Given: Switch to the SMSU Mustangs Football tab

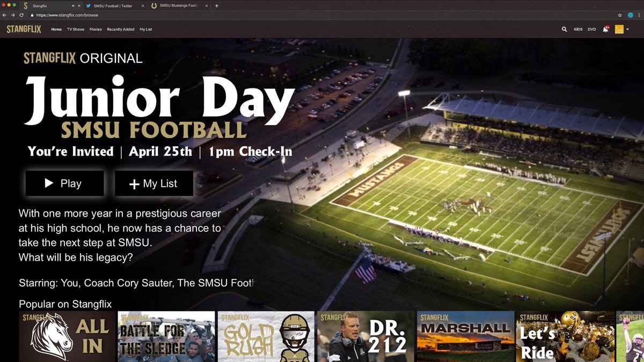Looking at the screenshot, I should (x=180, y=6).
